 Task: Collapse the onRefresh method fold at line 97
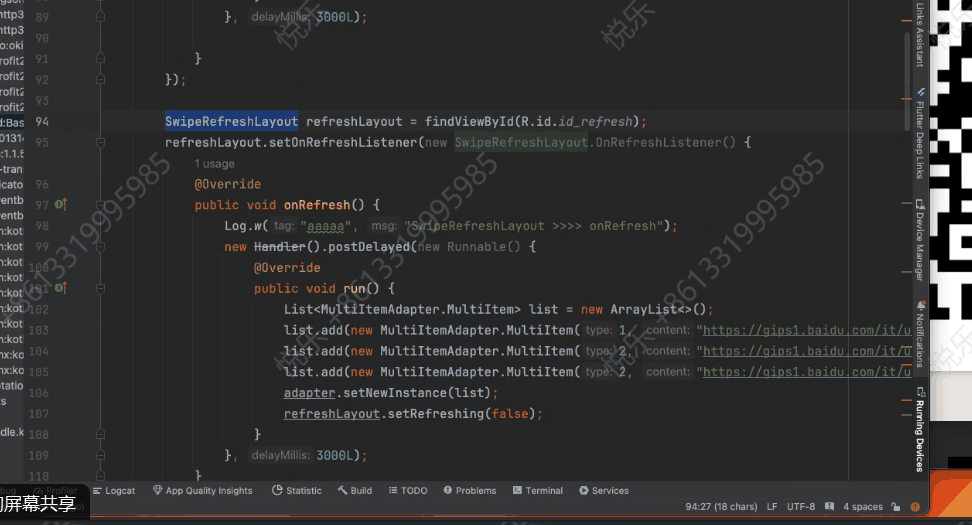[100, 205]
